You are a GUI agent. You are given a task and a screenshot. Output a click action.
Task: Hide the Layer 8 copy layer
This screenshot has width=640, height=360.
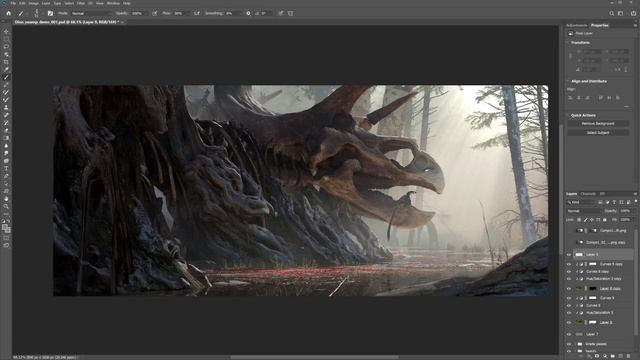569,289
